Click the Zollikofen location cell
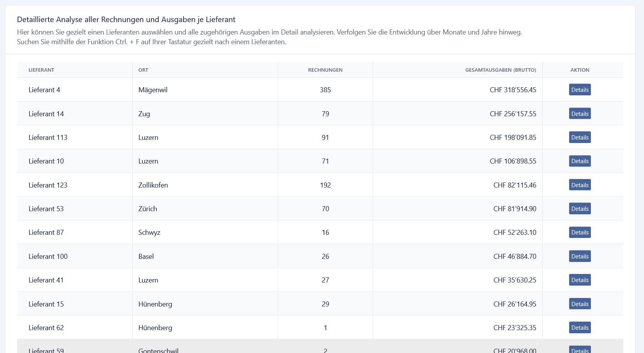Screen dimensions: 644x353 pyautogui.click(x=153, y=185)
